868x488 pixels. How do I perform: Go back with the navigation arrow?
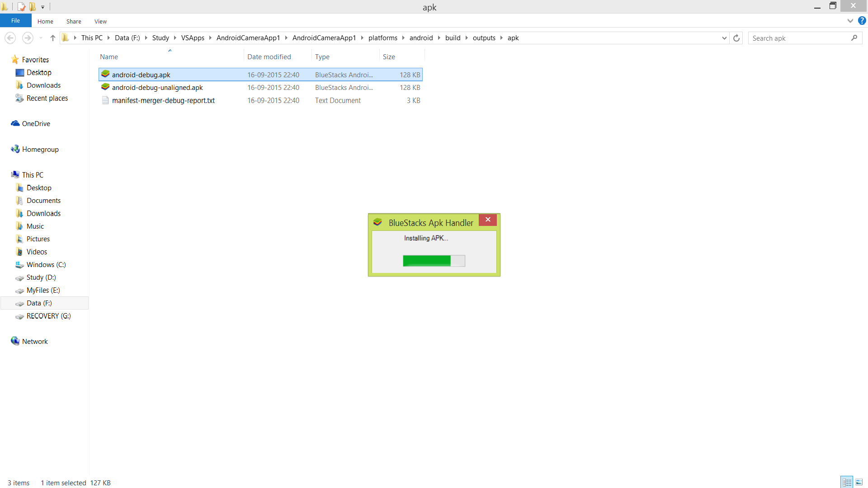tap(10, 38)
